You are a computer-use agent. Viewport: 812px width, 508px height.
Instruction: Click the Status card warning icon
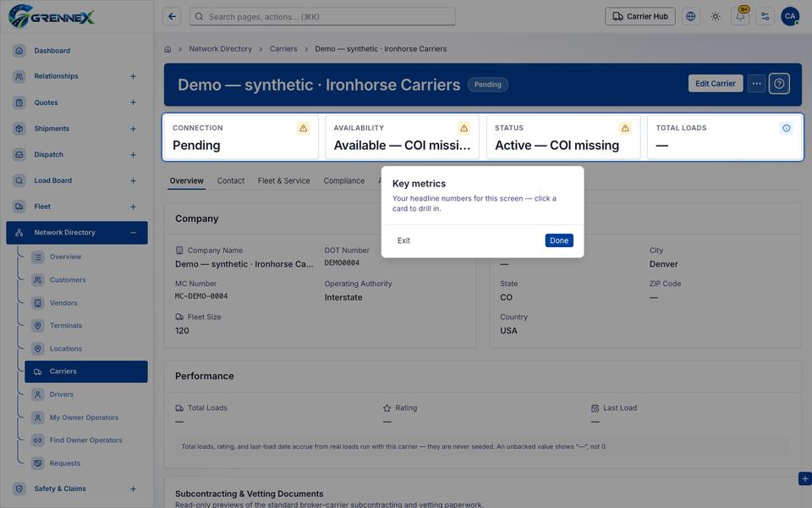coord(625,128)
